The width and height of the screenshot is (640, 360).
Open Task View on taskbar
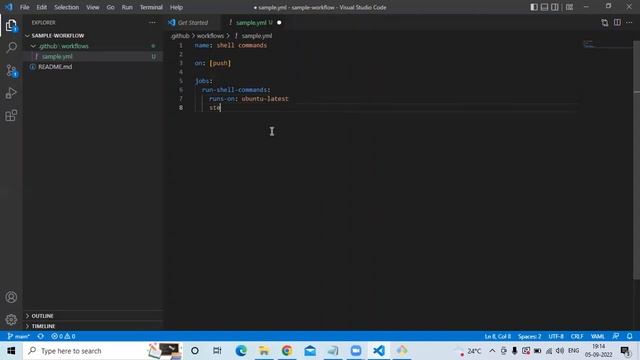tap(217, 351)
